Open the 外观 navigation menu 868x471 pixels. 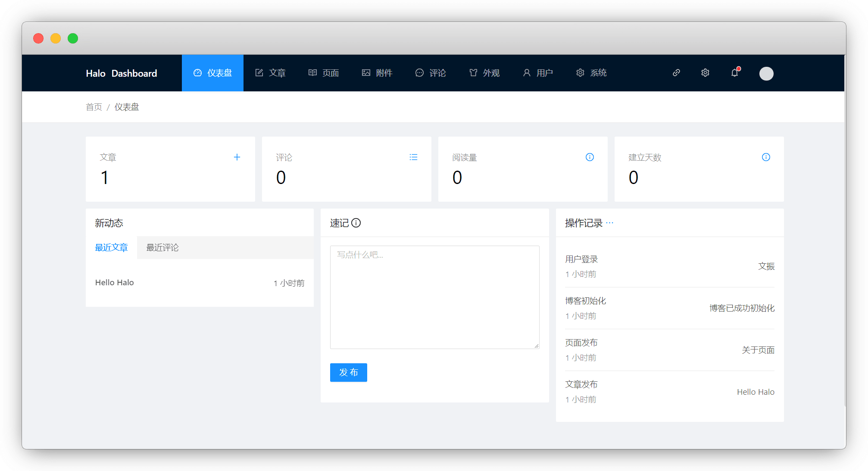pyautogui.click(x=484, y=73)
